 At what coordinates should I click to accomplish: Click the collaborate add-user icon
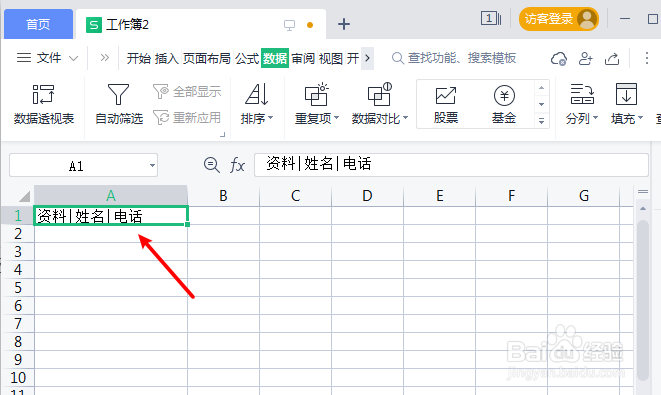tap(586, 59)
